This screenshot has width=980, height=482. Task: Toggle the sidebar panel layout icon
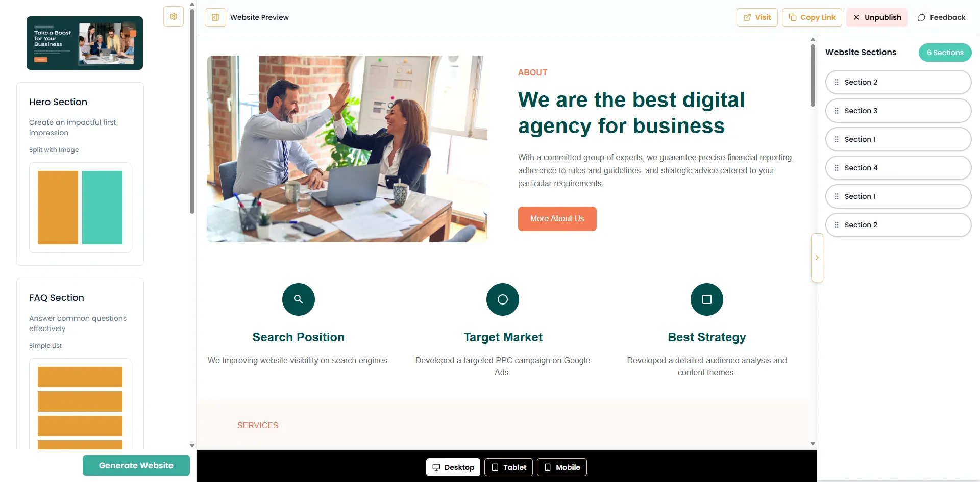[215, 17]
